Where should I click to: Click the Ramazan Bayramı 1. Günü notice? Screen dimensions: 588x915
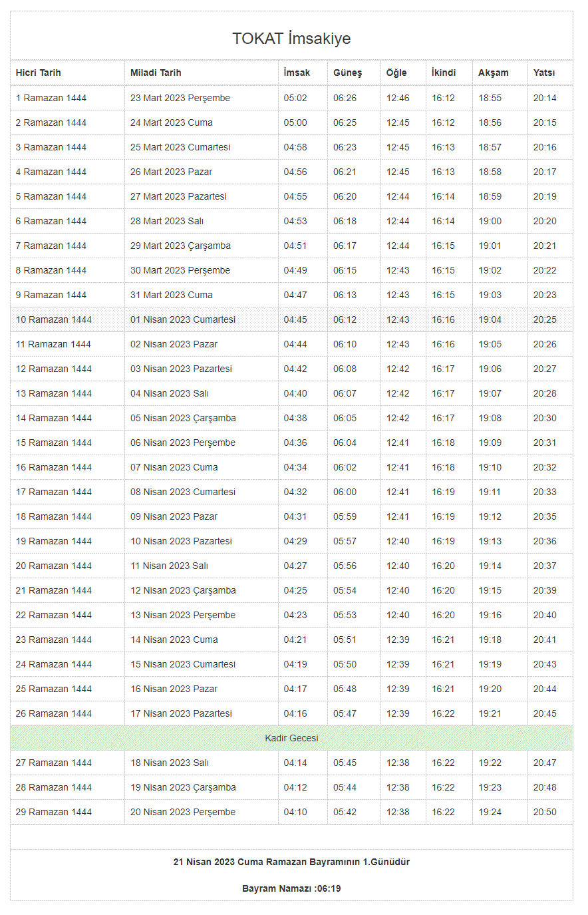(291, 862)
